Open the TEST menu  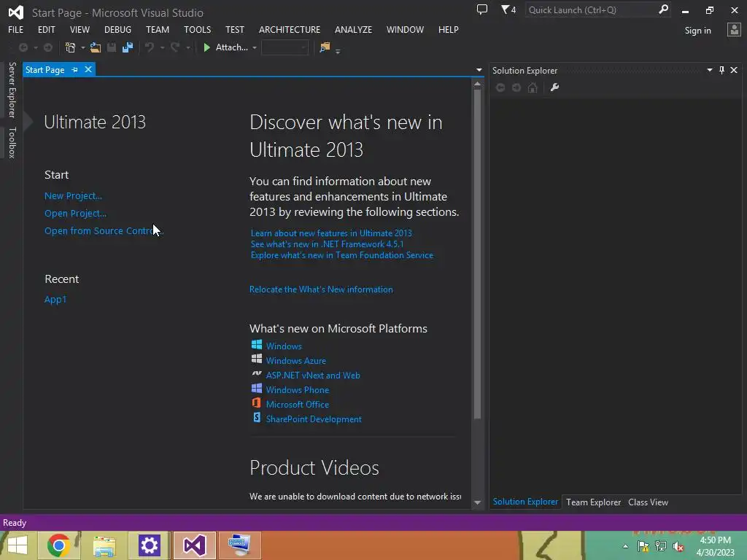[x=235, y=29]
